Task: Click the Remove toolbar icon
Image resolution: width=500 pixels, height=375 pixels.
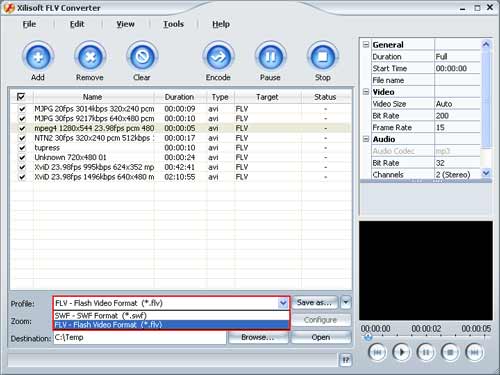Action: pyautogui.click(x=90, y=57)
